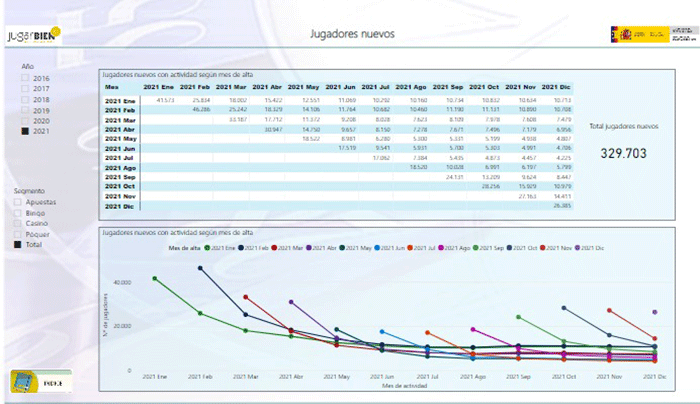Select the 2021 Dic table row label
The image size is (700, 404).
(x=119, y=206)
